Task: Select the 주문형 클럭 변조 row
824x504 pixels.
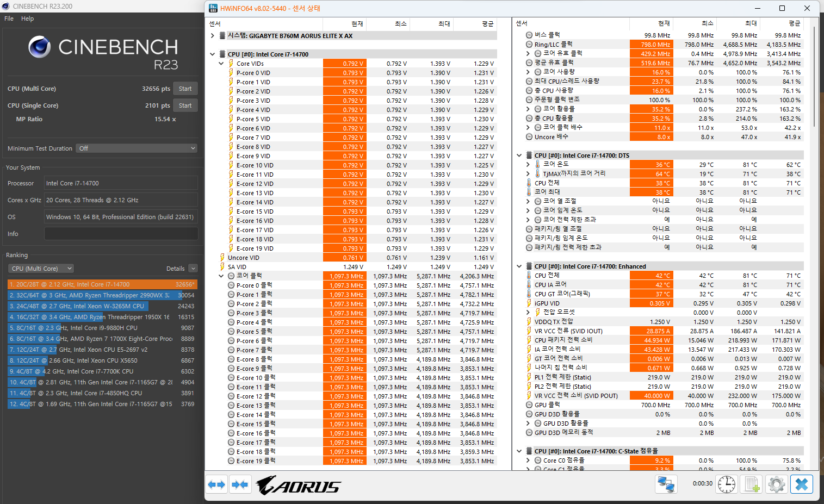Action: (664, 100)
